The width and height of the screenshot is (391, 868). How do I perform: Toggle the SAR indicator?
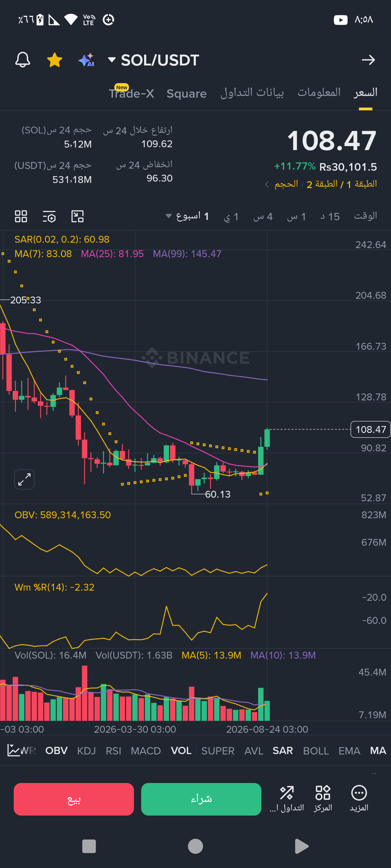tap(283, 751)
